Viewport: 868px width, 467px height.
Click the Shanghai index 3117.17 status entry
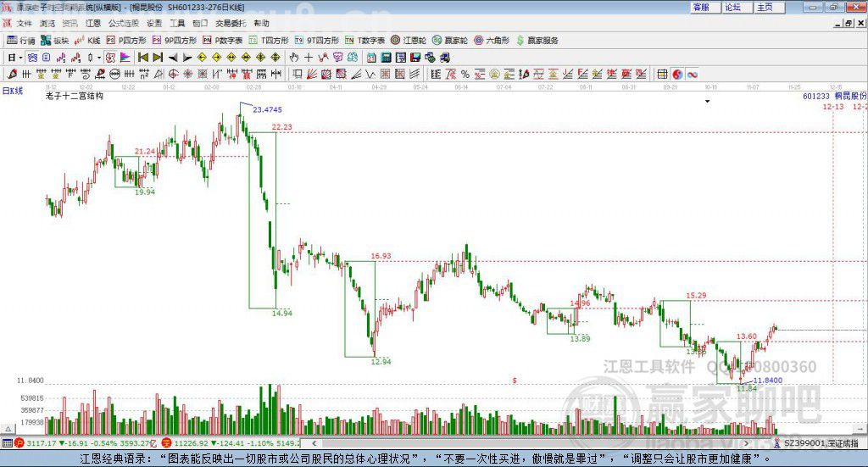(x=86, y=443)
